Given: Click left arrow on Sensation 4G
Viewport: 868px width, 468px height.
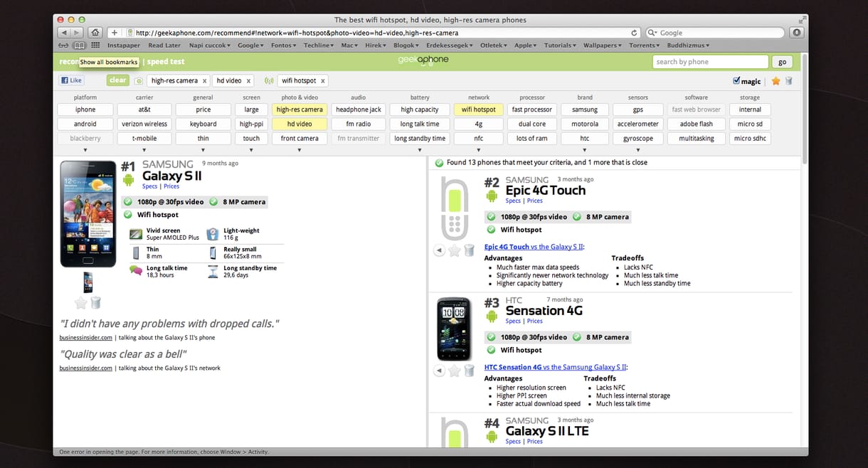Looking at the screenshot, I should click(439, 371).
